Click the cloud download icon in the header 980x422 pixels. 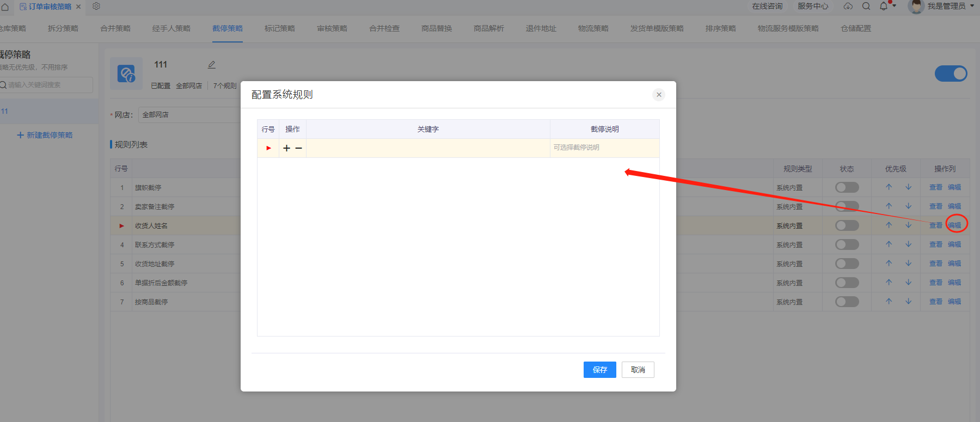point(848,6)
